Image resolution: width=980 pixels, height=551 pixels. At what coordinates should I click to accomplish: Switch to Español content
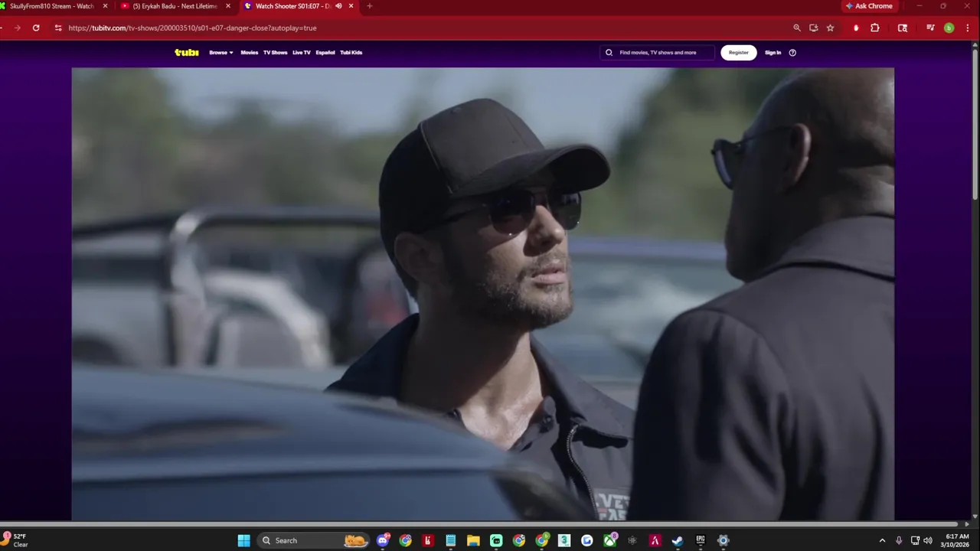click(x=325, y=53)
